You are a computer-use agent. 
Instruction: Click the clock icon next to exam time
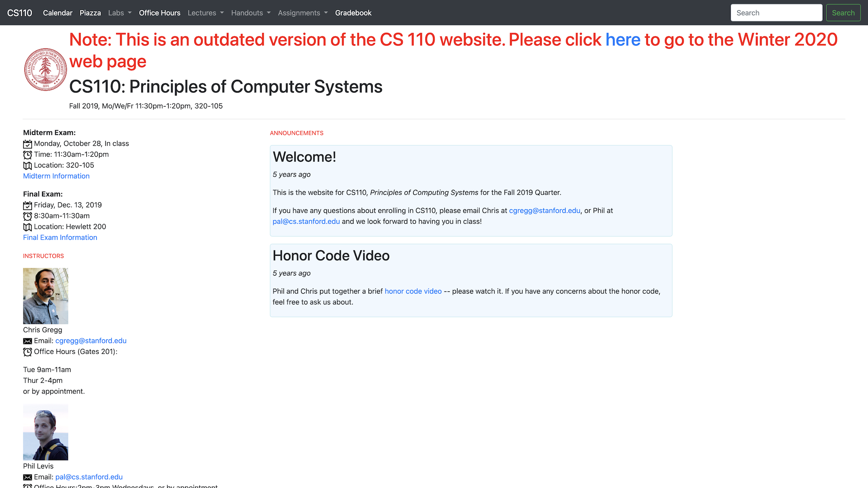(x=28, y=155)
